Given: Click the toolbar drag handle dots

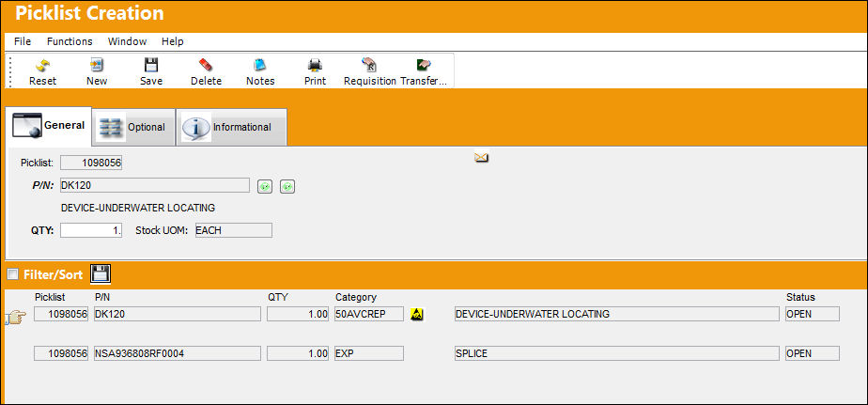Looking at the screenshot, I should point(9,70).
